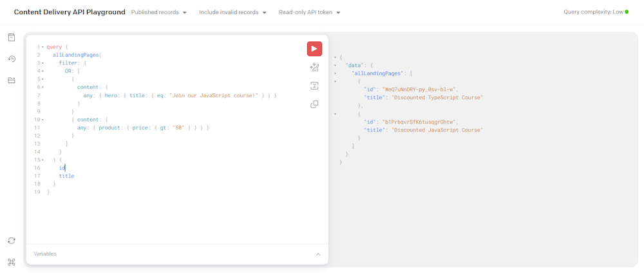Click the merge fragments icon
644x273 pixels.
(314, 86)
